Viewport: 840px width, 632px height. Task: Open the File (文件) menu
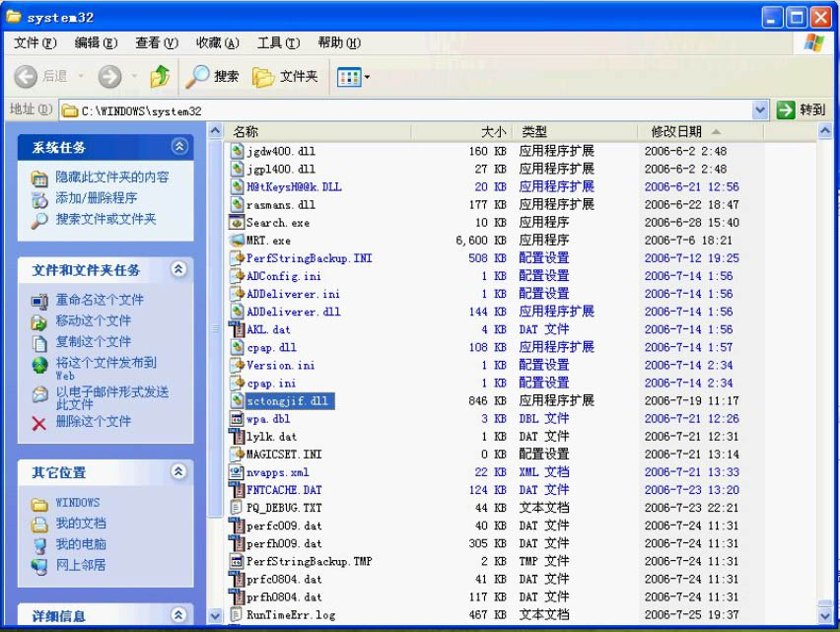pyautogui.click(x=35, y=42)
